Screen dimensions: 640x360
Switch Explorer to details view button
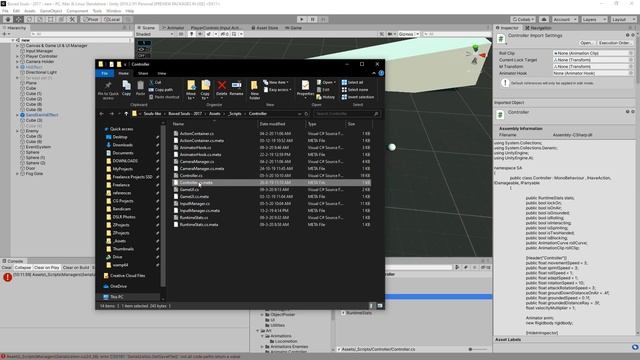coord(371,306)
